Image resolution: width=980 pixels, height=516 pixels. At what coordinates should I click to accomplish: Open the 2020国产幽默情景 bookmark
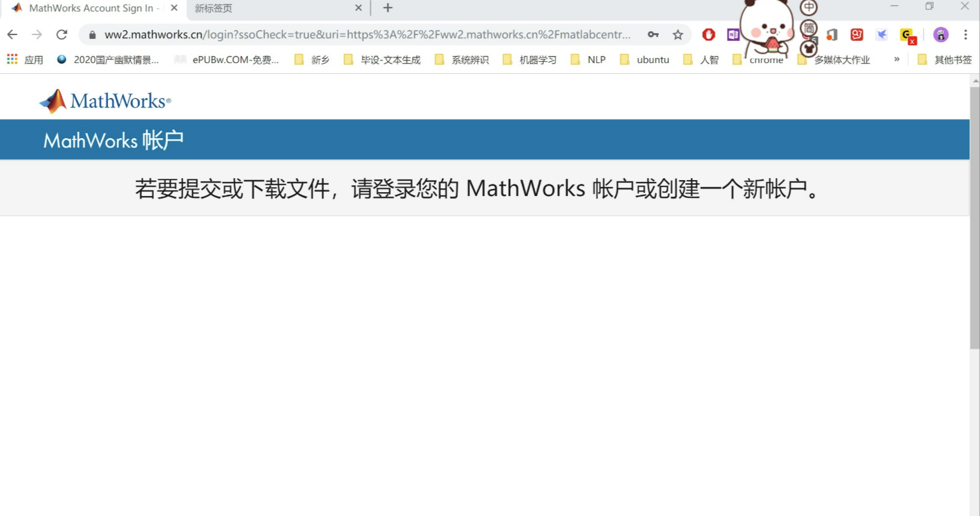coord(107,60)
